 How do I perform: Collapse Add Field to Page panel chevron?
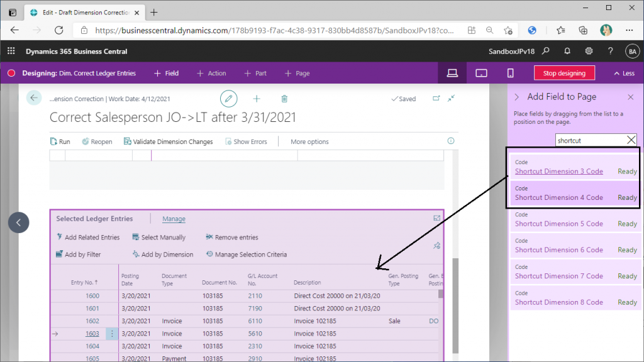(517, 97)
